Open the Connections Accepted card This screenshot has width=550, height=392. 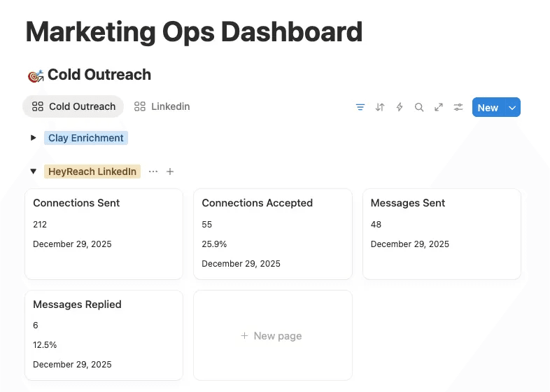click(x=272, y=234)
